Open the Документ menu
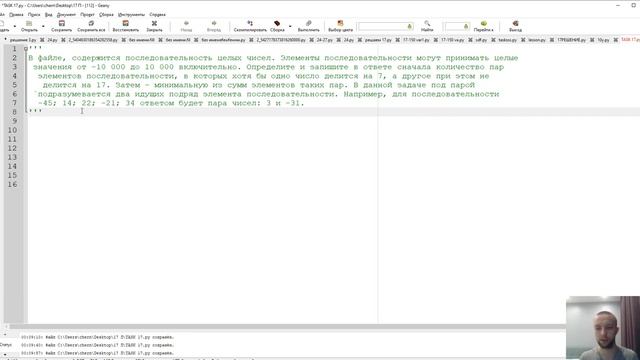 point(66,15)
